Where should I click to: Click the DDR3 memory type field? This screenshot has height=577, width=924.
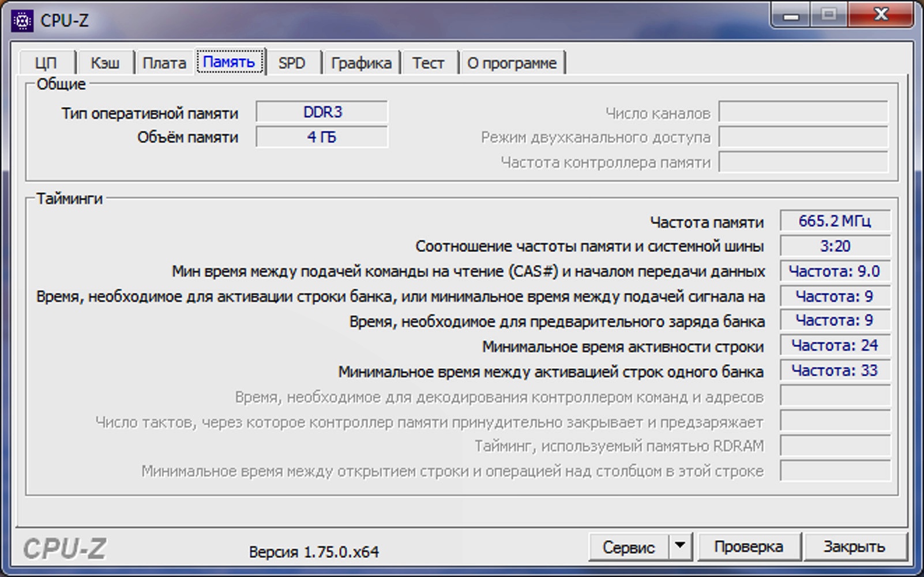click(x=322, y=112)
